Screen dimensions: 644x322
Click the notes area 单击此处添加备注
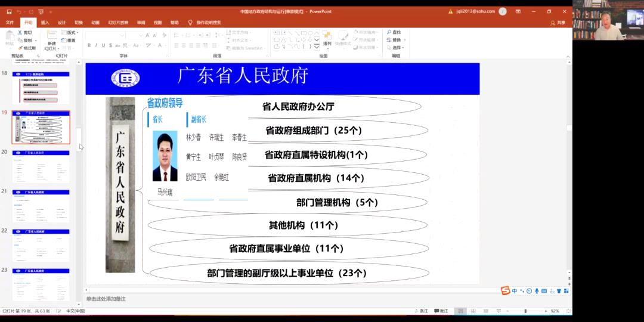point(106,299)
